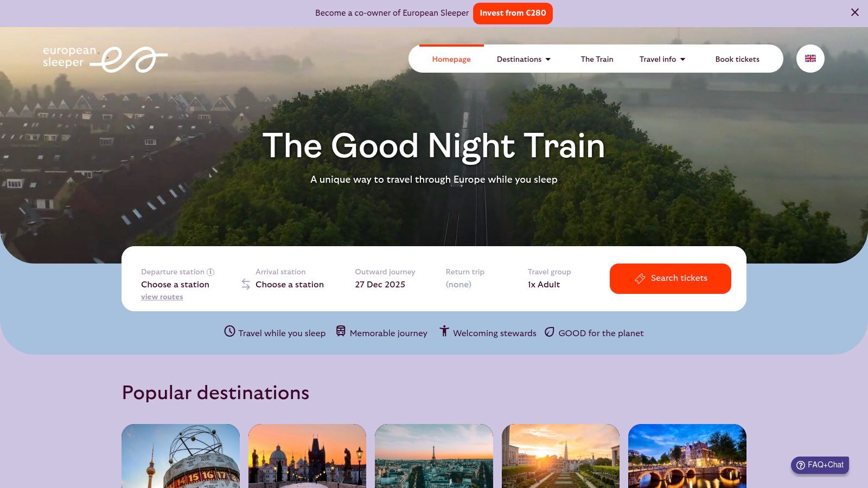Image resolution: width=868 pixels, height=488 pixels.
Task: Expand the Travel info dropdown
Action: click(662, 59)
